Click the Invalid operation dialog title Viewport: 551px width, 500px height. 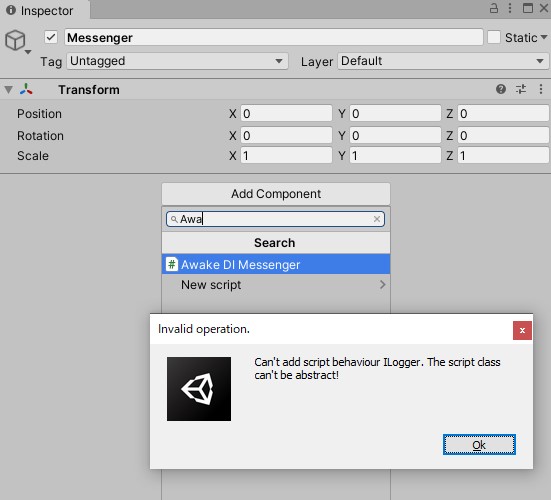point(204,329)
